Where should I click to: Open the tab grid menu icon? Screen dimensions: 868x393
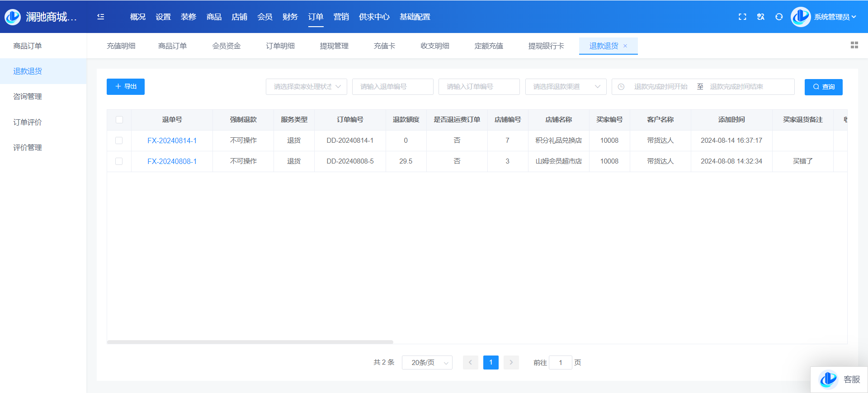click(x=854, y=45)
